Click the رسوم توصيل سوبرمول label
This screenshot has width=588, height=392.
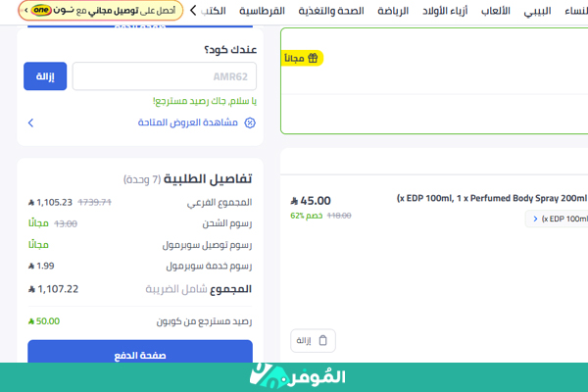coord(207,245)
